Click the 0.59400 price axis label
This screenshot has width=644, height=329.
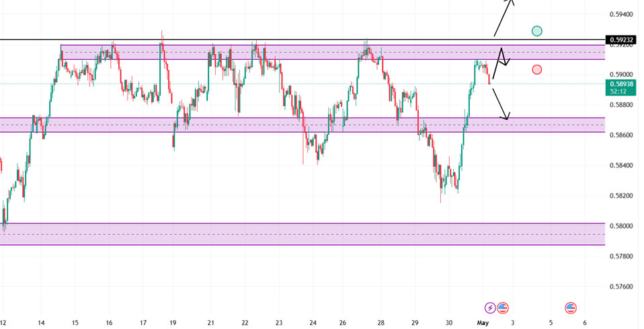pos(620,15)
